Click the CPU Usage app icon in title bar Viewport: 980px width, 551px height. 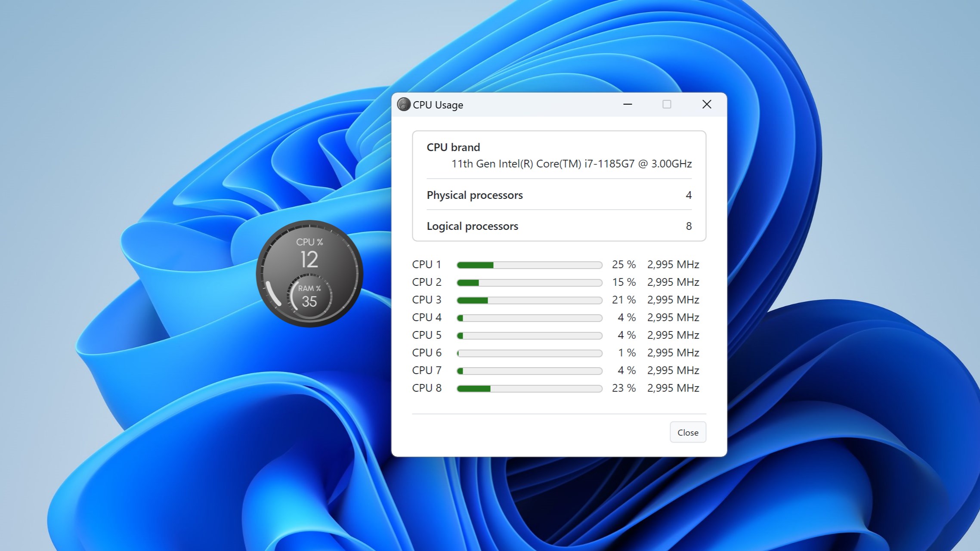tap(403, 104)
